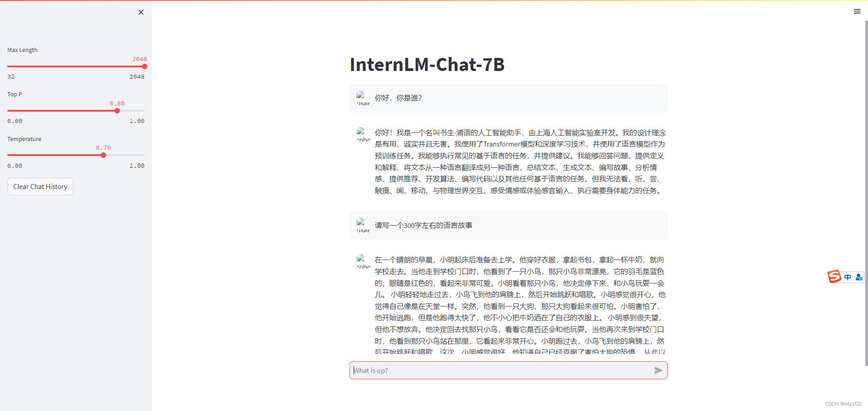Click the Sogou input method S icon
Viewport: 868px width, 411px height.
coord(835,276)
